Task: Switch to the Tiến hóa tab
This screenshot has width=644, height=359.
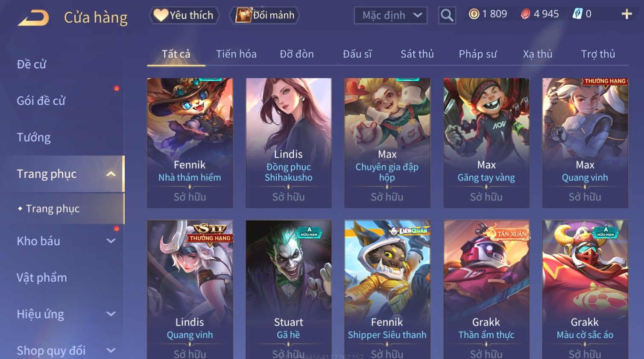Action: 236,54
